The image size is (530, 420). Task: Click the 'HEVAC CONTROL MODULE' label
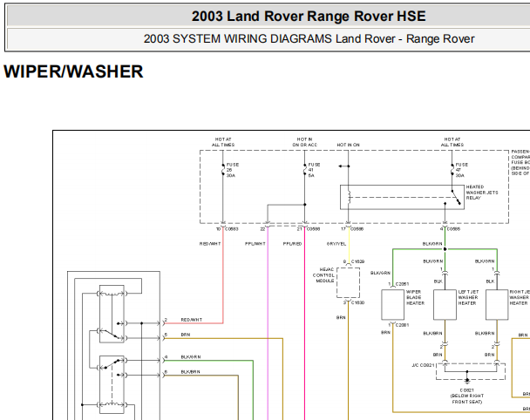click(x=323, y=275)
